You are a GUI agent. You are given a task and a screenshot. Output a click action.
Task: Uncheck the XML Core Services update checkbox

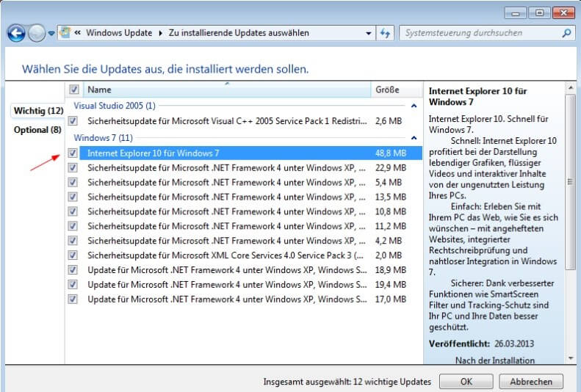[x=73, y=255]
